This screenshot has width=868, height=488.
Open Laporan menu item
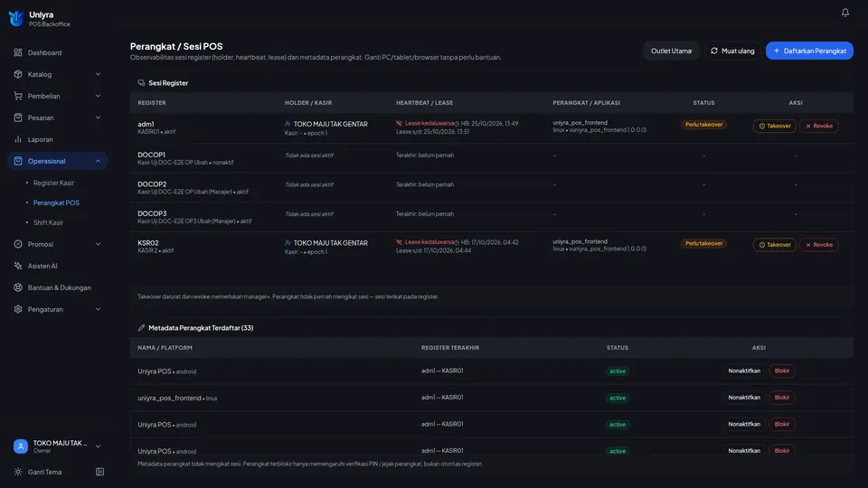pyautogui.click(x=58, y=139)
